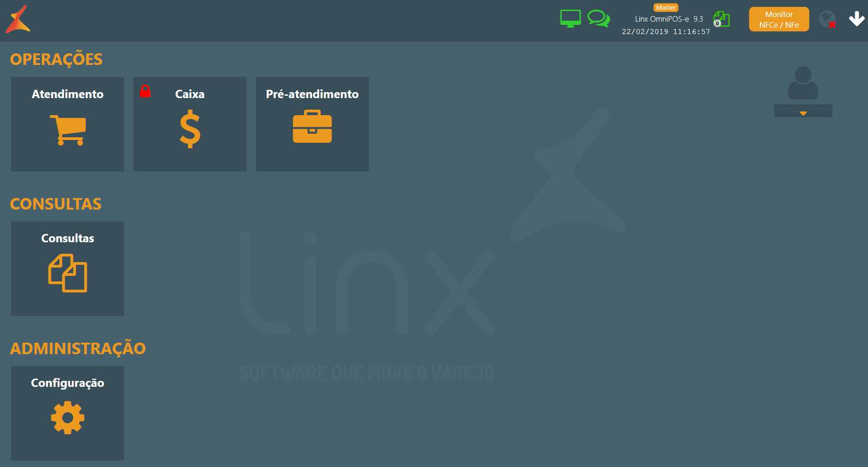The image size is (868, 467).
Task: Click the white down arrow icon
Action: 856,19
